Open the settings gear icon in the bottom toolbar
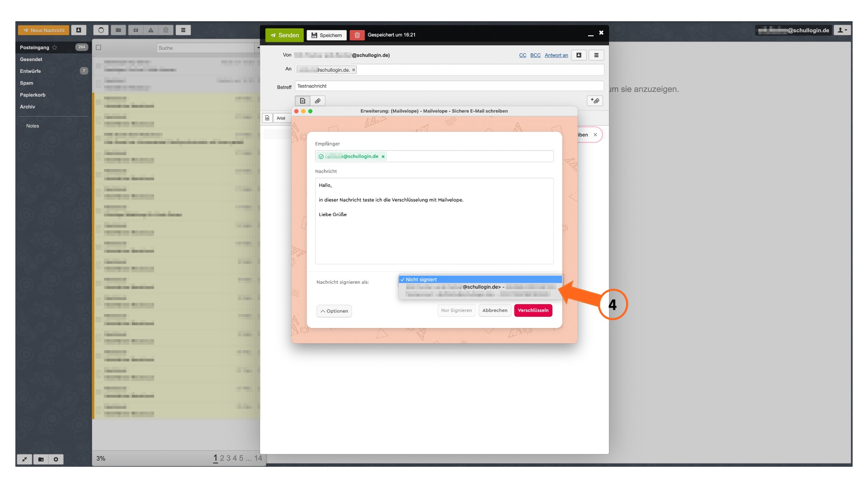Screen dimensions: 868x488 [x=56, y=459]
